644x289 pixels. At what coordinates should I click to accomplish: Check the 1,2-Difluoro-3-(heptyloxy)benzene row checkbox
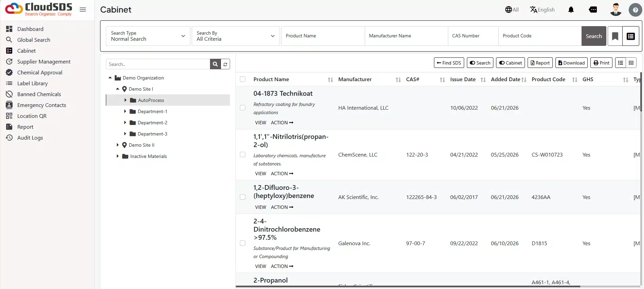tap(243, 197)
